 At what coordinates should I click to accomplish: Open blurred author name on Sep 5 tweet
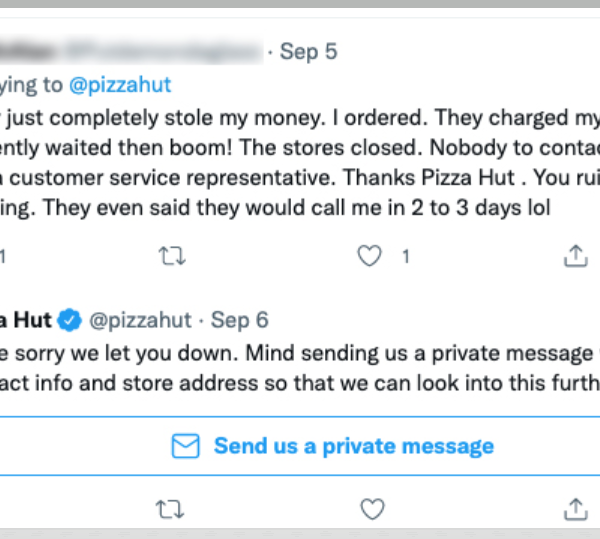tap(27, 51)
